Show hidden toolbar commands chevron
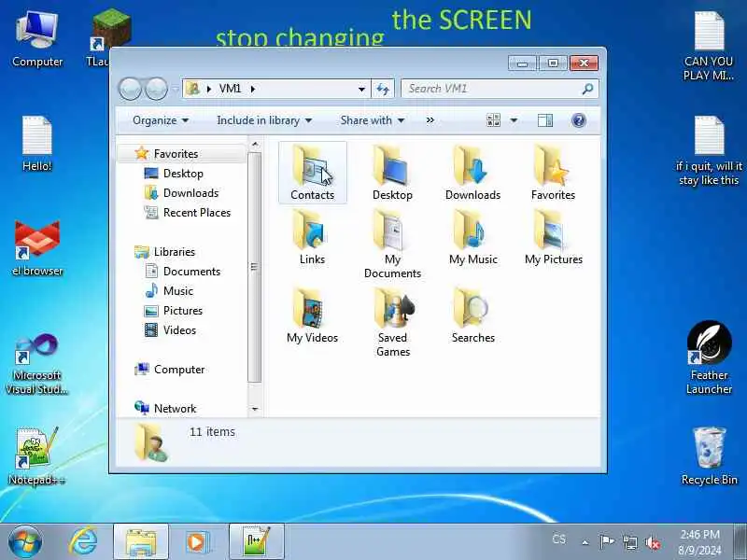Screen dimensions: 747x560 tap(430, 120)
